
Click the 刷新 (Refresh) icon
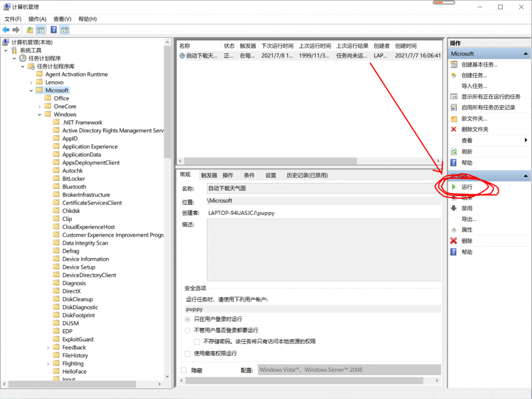[x=454, y=152]
